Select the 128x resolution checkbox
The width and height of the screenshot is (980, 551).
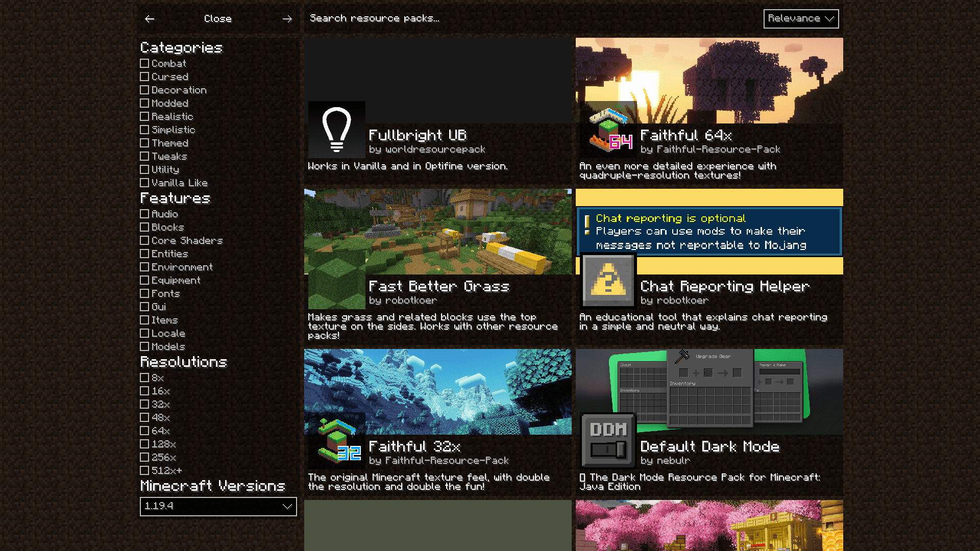pos(144,444)
